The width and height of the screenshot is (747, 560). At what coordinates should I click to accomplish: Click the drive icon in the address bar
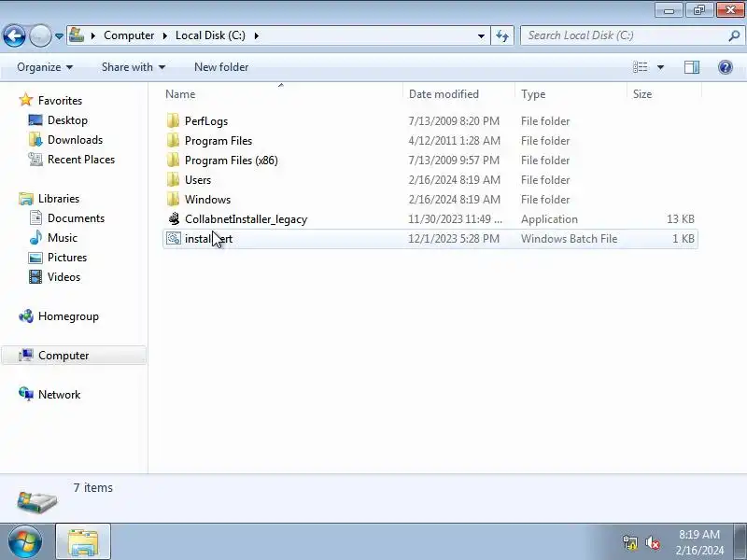click(x=77, y=35)
